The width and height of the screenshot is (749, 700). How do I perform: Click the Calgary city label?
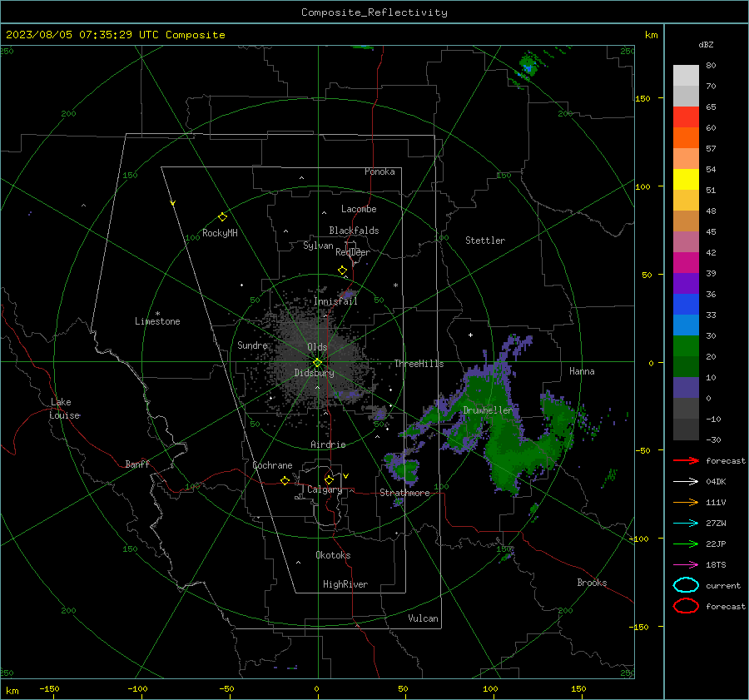325,489
